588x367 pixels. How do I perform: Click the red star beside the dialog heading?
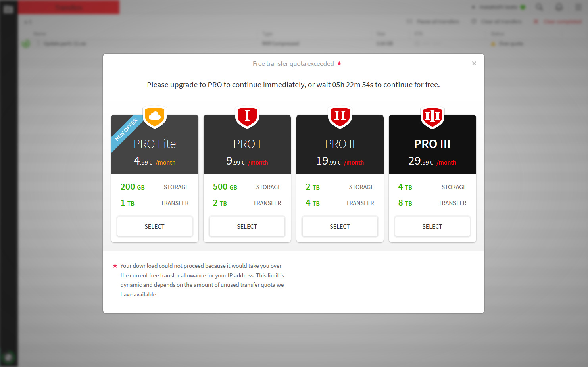tap(339, 63)
